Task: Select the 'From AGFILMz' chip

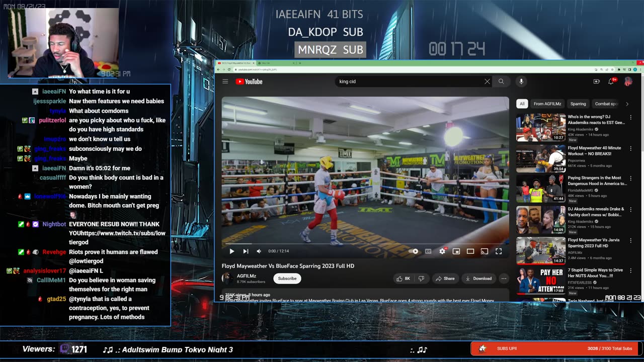Action: (547, 104)
